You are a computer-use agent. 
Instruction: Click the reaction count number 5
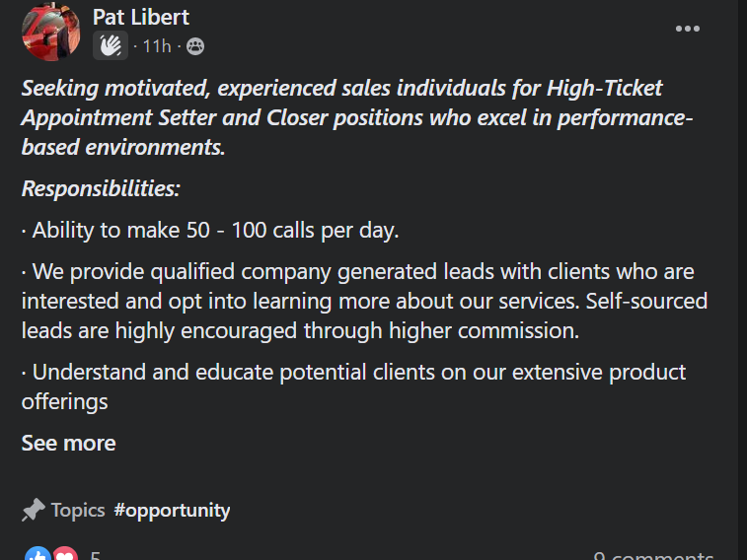pyautogui.click(x=96, y=556)
